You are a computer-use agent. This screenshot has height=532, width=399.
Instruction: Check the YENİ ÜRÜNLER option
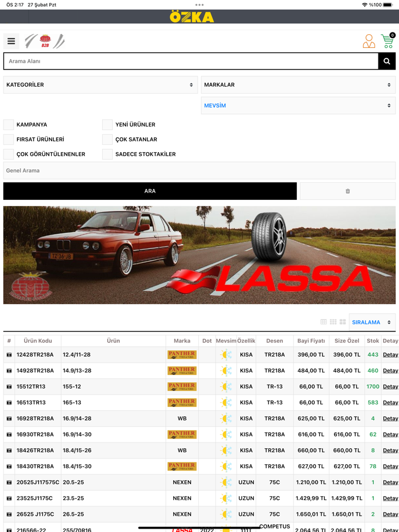(x=107, y=125)
